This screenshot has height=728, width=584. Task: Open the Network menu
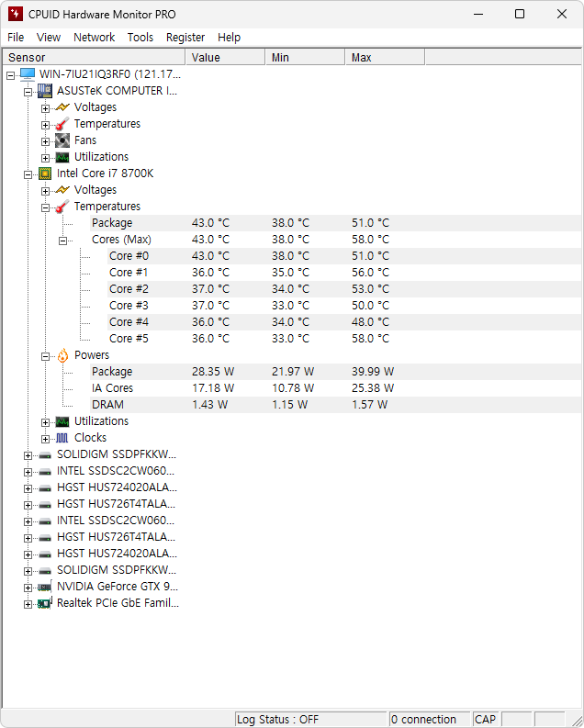pyautogui.click(x=95, y=37)
